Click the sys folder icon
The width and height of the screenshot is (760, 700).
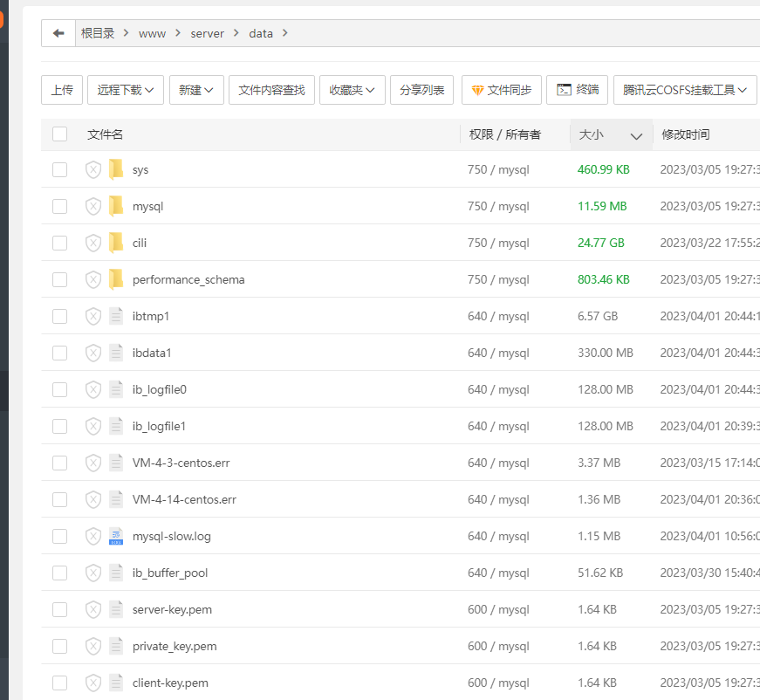click(116, 169)
